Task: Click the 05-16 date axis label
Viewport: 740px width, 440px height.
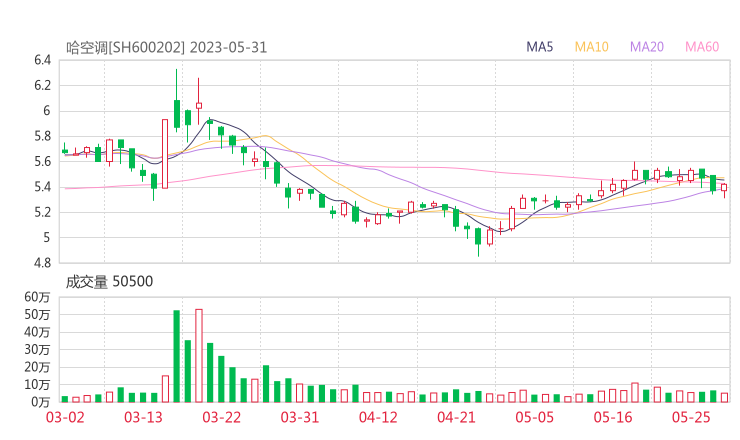Action: 613,417
